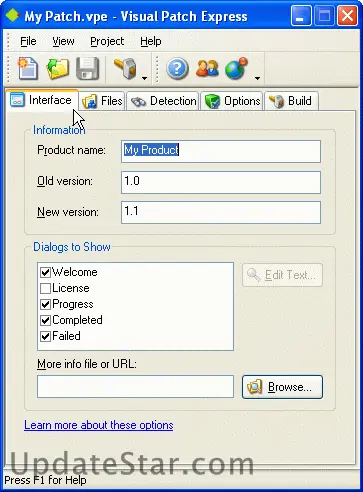Image resolution: width=363 pixels, height=492 pixels.
Task: Close the Visual Patch Express window
Action: (x=347, y=16)
